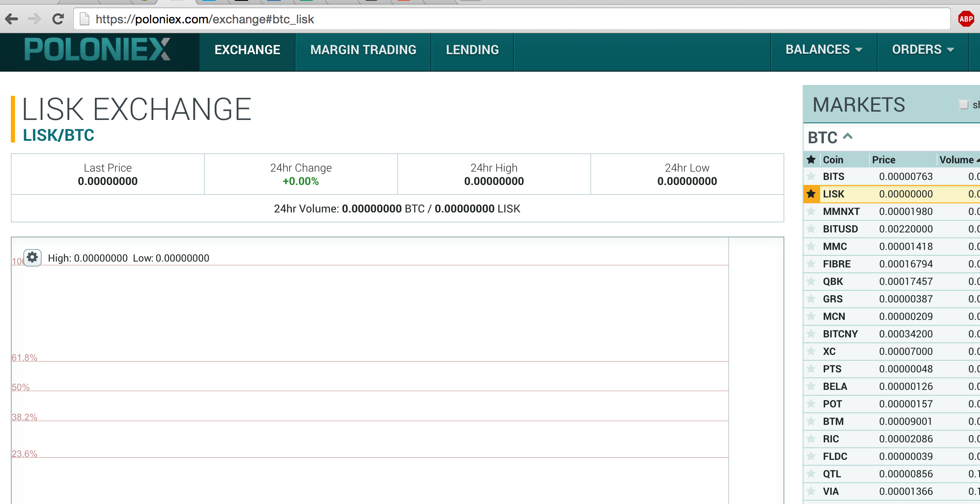Viewport: 980px width, 504px height.
Task: Select the QTL market row
Action: tap(891, 474)
